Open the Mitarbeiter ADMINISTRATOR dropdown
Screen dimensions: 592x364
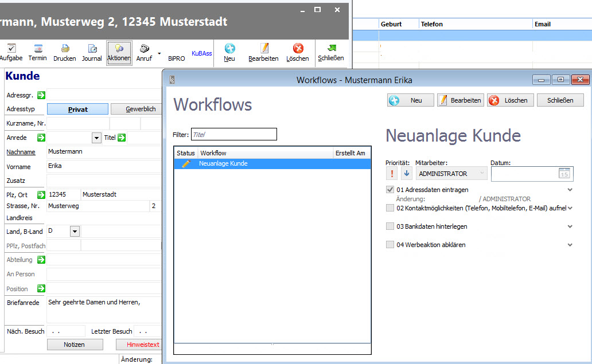[451, 174]
